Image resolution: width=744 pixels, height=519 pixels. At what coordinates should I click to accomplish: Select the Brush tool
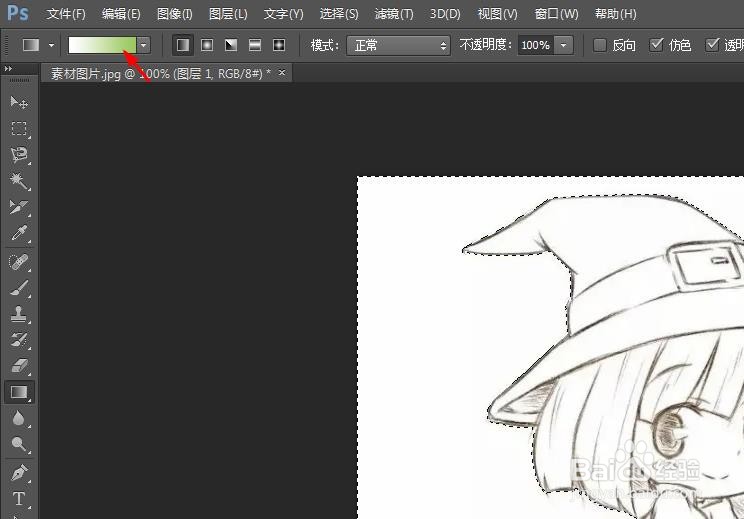point(19,288)
